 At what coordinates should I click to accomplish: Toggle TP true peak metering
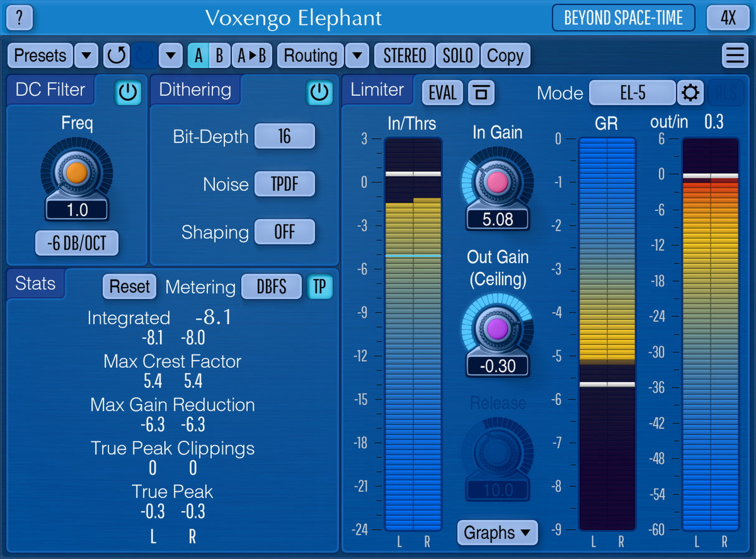coord(319,287)
